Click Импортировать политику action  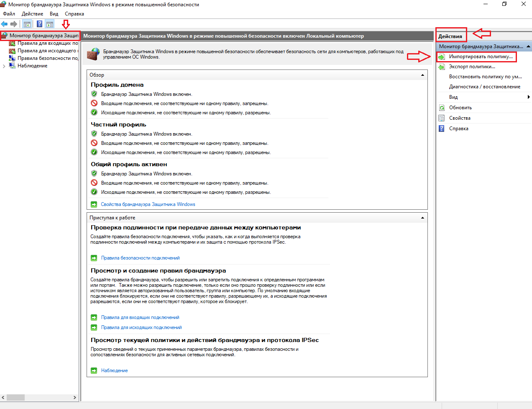point(481,57)
